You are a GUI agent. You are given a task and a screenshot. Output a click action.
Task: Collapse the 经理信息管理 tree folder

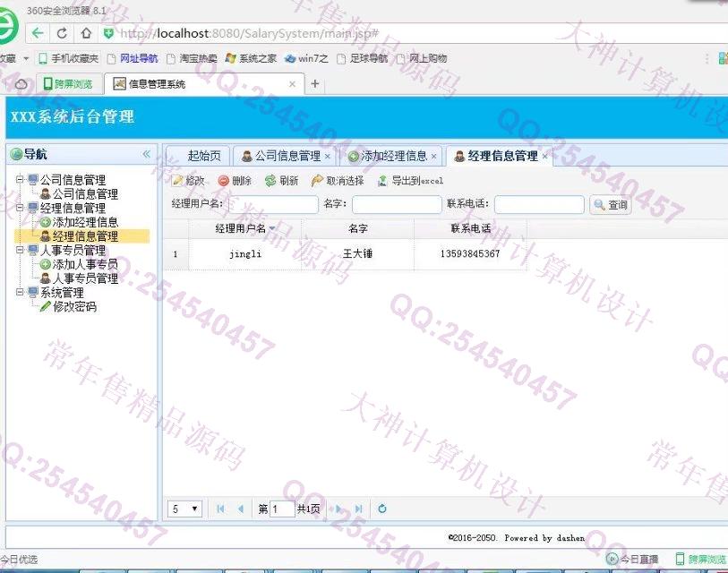[x=20, y=208]
